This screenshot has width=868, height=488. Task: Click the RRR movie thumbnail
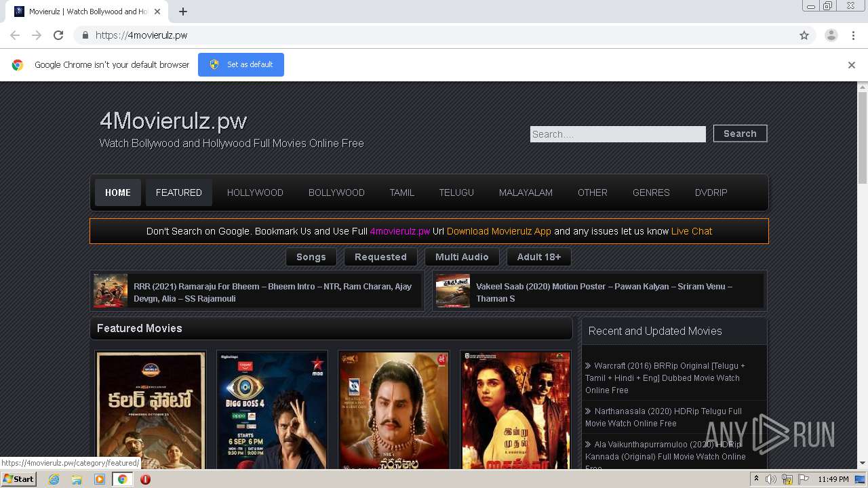(111, 291)
